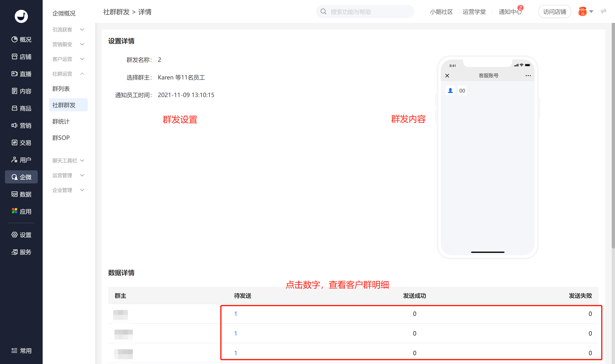Open the 运营学堂 link
This screenshot has width=615, height=364.
click(474, 12)
